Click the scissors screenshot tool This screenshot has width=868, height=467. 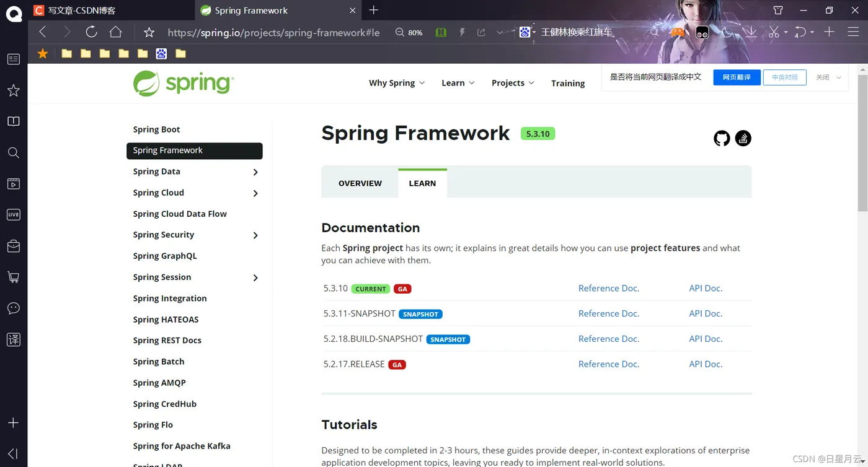pyautogui.click(x=774, y=32)
